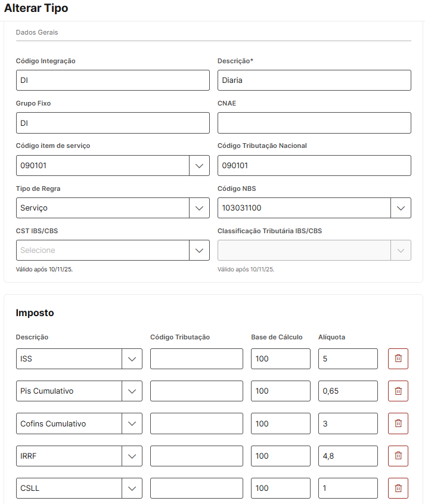Delete the ISS tax row
Viewport: 425px width, 504px height.
point(398,359)
